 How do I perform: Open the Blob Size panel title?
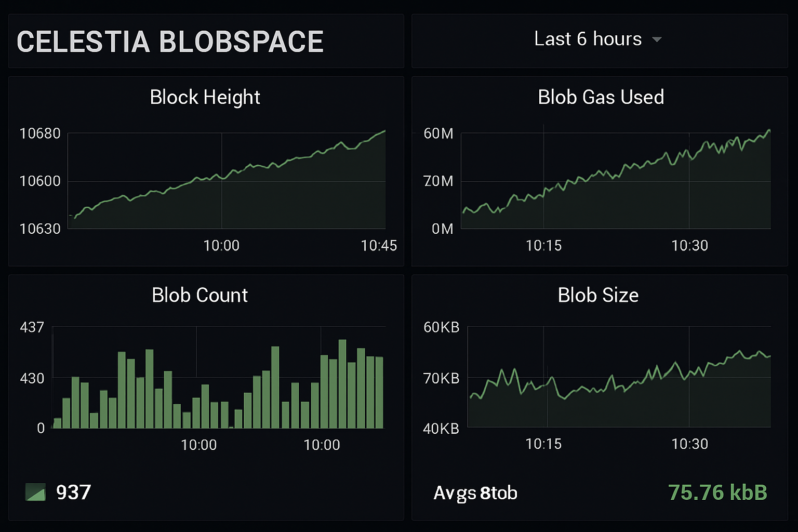[598, 295]
